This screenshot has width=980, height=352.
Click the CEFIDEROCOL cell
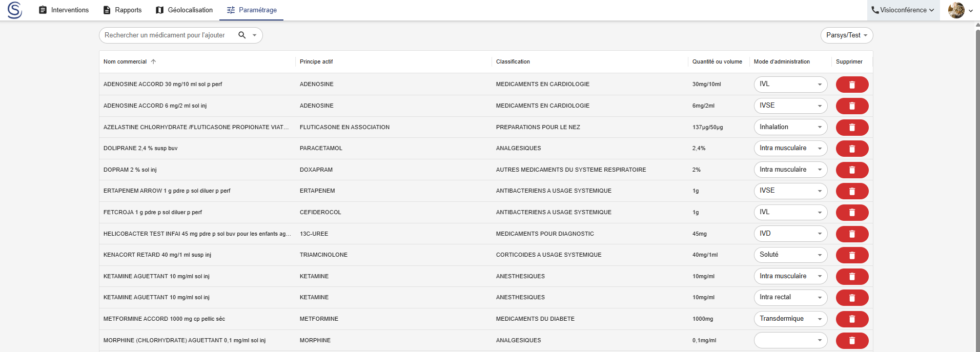coord(320,212)
